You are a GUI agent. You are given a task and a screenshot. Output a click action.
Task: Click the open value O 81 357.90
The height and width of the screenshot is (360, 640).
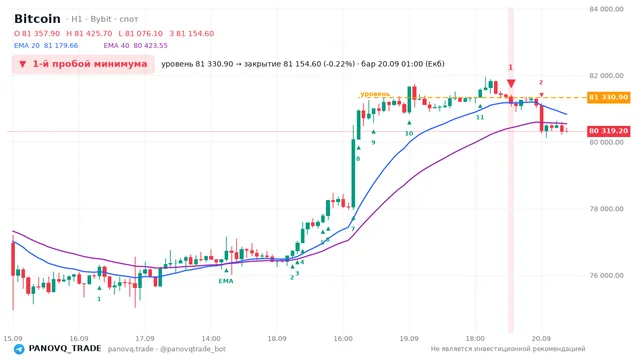pyautogui.click(x=37, y=33)
